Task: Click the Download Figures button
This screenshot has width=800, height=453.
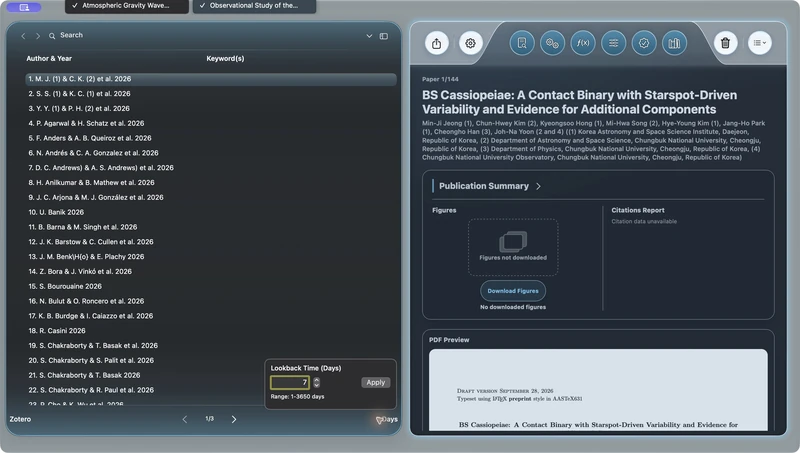Action: (x=513, y=291)
